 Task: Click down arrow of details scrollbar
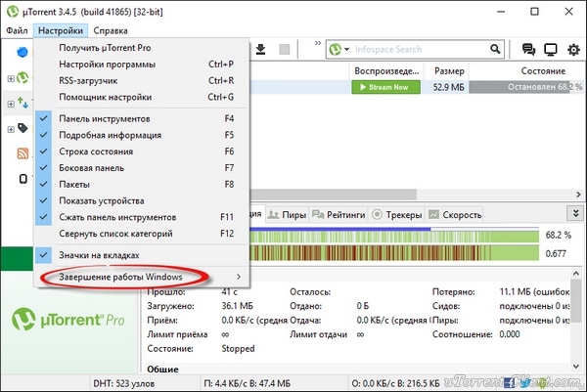[x=576, y=367]
